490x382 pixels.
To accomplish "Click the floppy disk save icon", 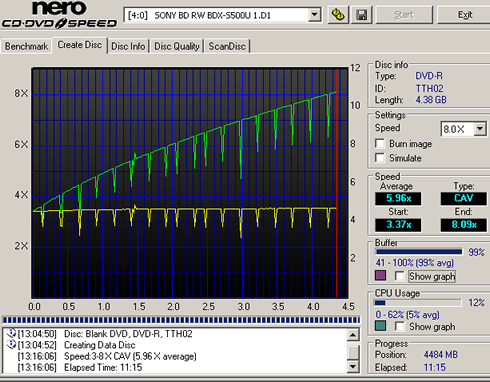I will (361, 15).
